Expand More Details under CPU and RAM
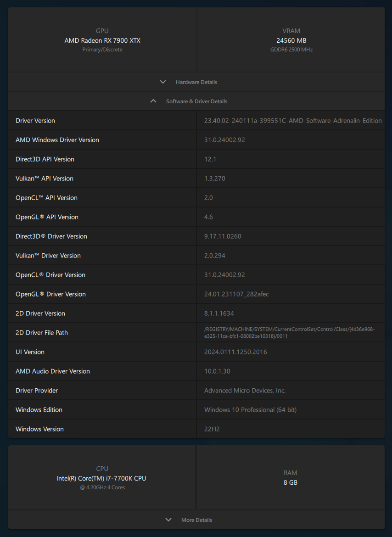Viewport: 392px width, 537px height. (x=196, y=520)
